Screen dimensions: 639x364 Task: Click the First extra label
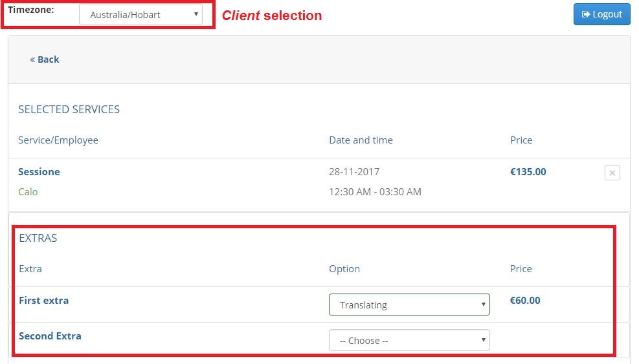(44, 301)
